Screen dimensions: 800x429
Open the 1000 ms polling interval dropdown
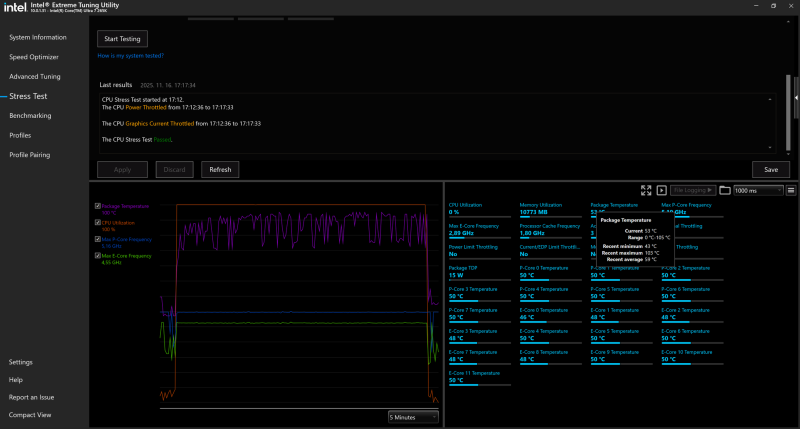[758, 189]
